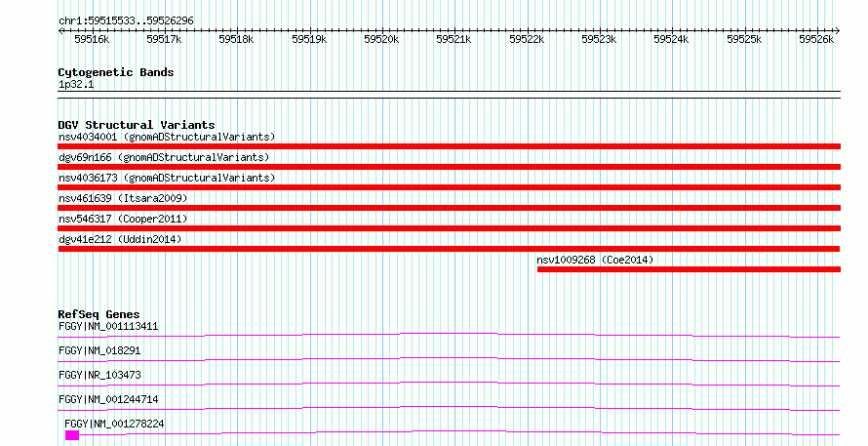Click the 1p32.1 cytogenetic band label
This screenshot has height=446, width=868.
click(x=76, y=85)
